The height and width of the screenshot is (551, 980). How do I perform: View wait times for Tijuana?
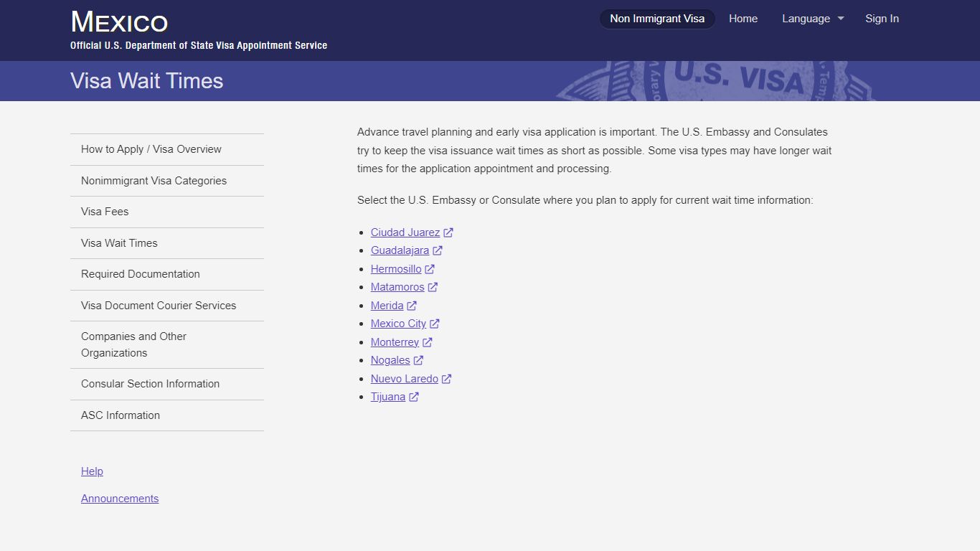coord(388,397)
